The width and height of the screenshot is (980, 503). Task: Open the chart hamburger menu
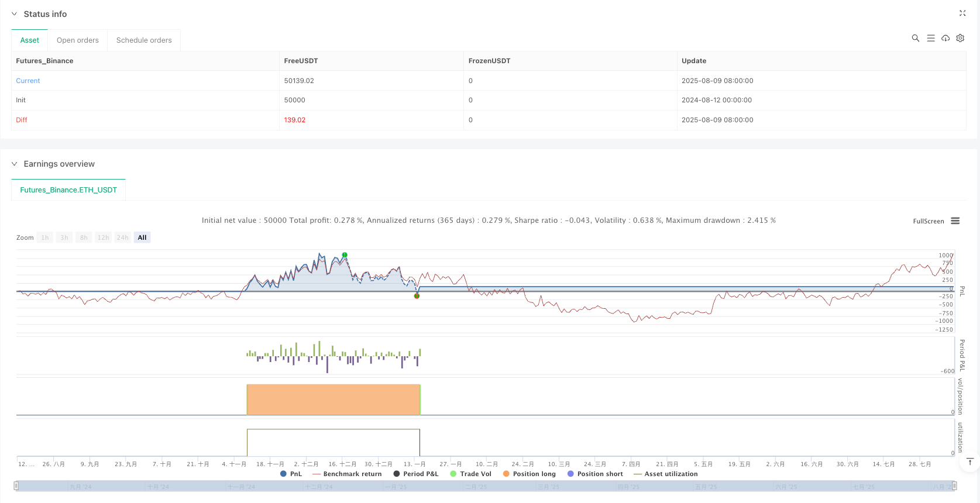pyautogui.click(x=955, y=221)
